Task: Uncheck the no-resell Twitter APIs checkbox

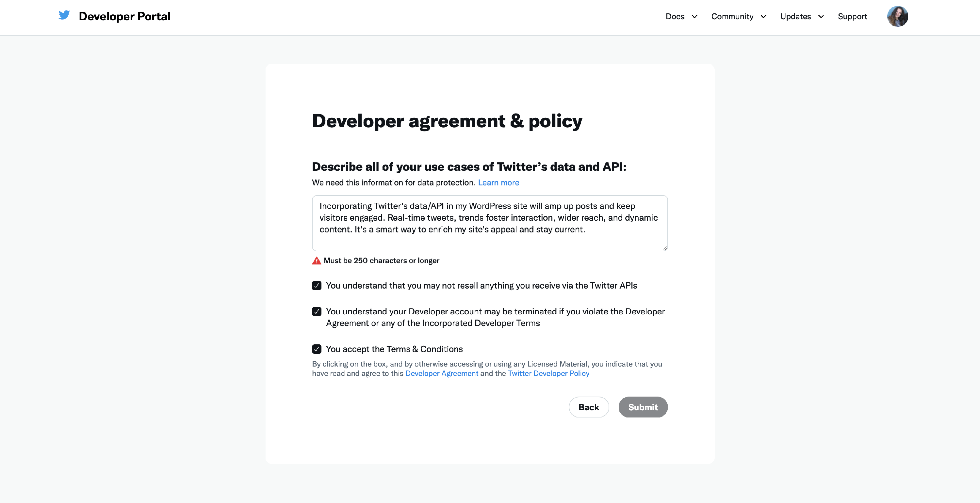Action: coord(317,286)
